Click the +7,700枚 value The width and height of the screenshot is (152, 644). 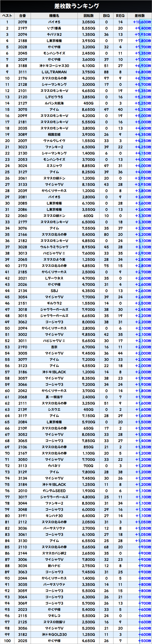coord(143,47)
